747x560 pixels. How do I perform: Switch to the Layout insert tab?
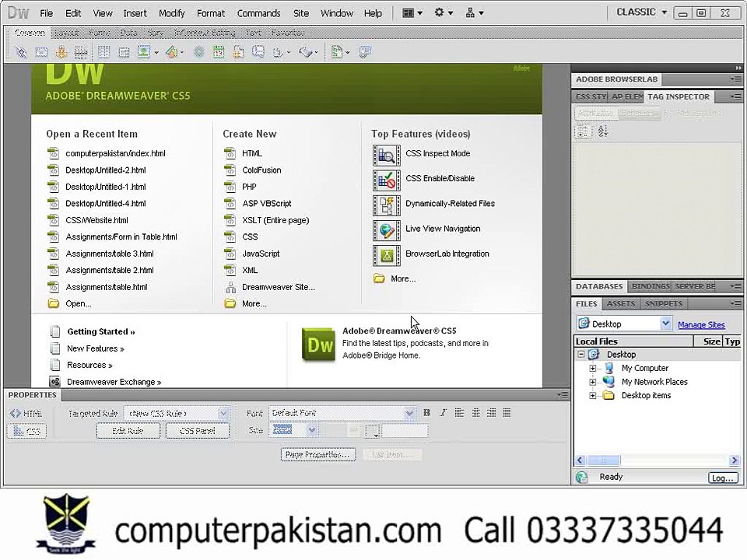(x=66, y=33)
